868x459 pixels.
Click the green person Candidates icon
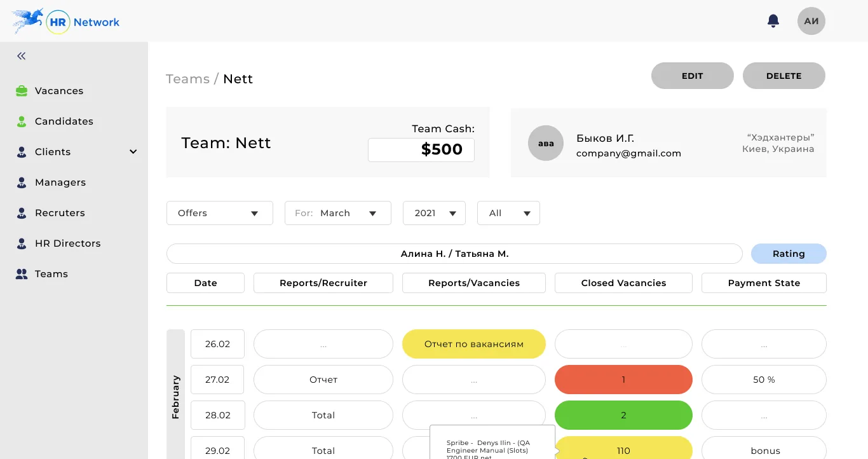pyautogui.click(x=22, y=121)
